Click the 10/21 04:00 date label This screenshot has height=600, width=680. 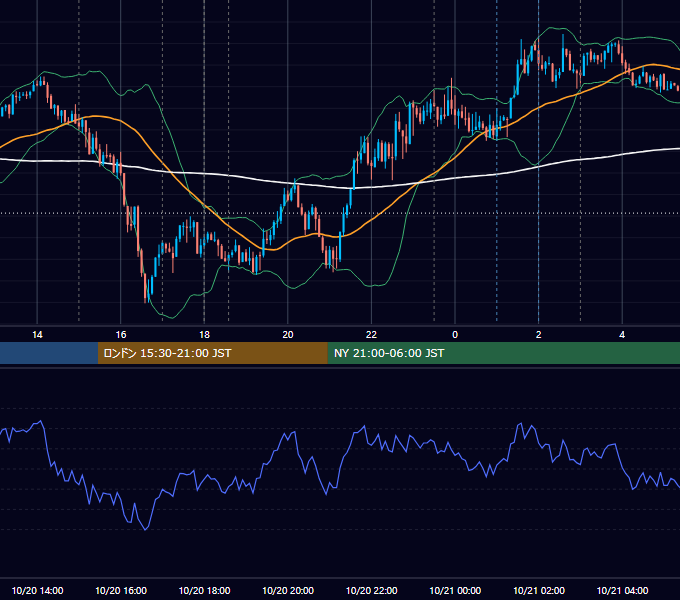[x=622, y=590]
